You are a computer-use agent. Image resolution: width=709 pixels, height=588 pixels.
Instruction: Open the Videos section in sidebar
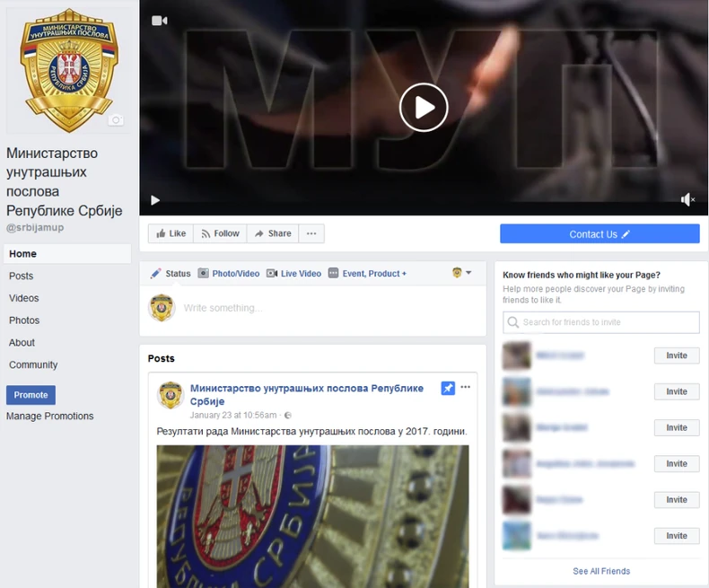(x=24, y=298)
